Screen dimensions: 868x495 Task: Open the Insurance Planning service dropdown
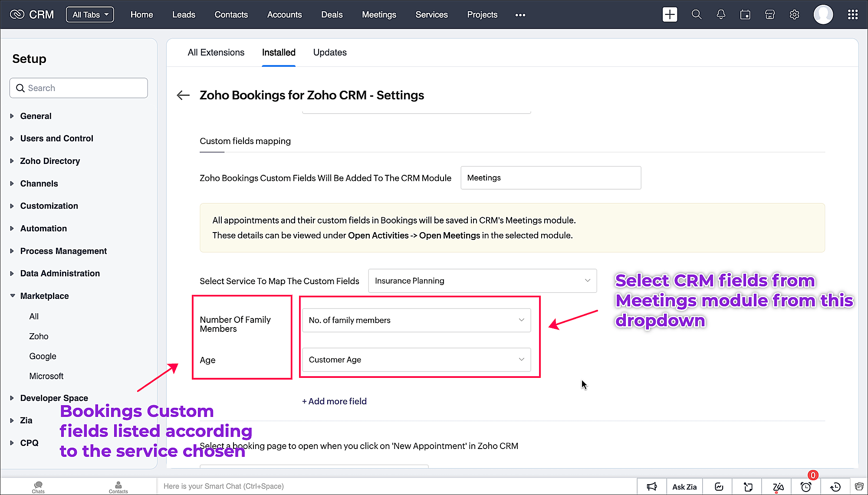pos(482,281)
